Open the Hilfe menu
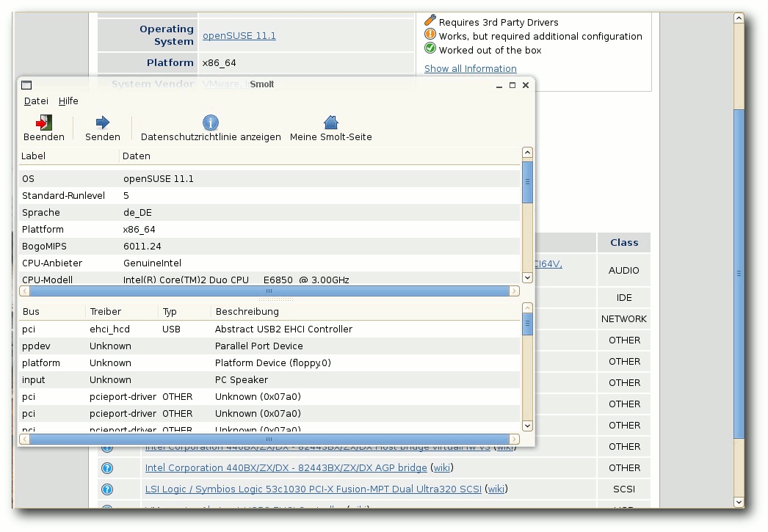 [x=68, y=101]
